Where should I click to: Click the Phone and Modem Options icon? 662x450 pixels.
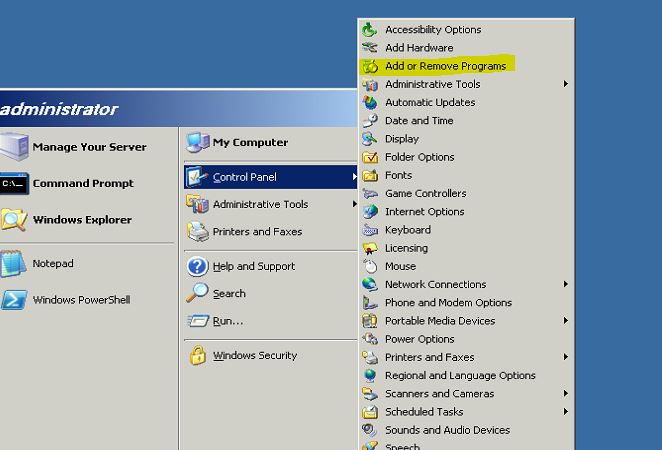370,302
